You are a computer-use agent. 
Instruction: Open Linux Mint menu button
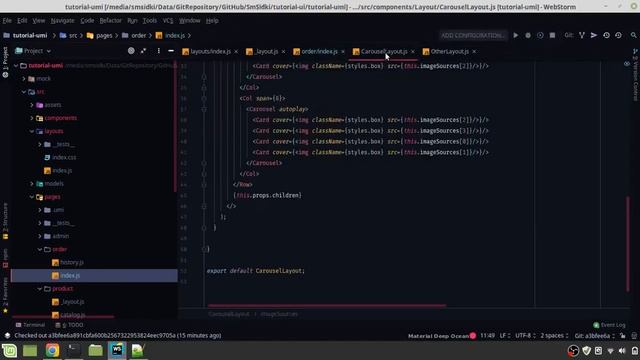click(x=9, y=351)
